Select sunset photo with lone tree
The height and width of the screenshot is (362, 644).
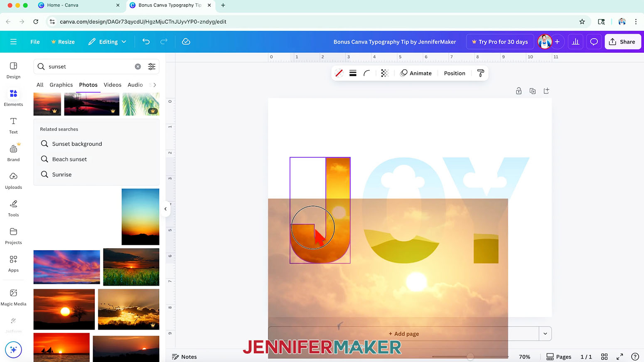click(x=64, y=309)
